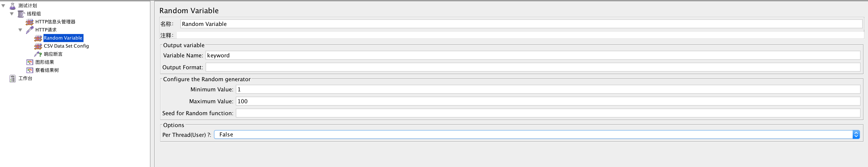
Task: Click the Output Format input field
Action: coord(532,67)
